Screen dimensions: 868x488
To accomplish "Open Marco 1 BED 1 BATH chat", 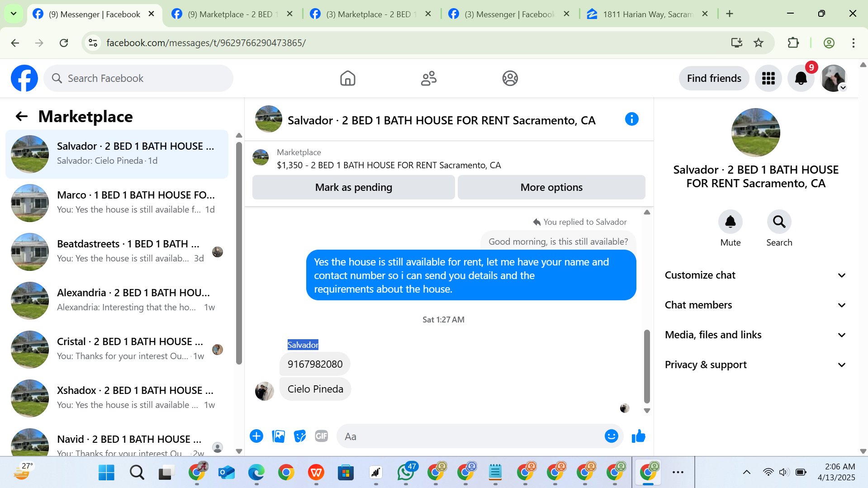I will [x=117, y=203].
